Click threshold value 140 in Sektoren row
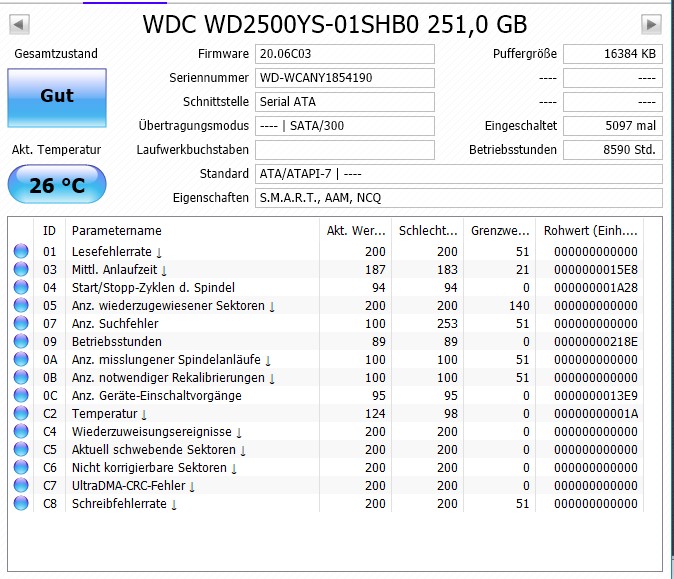Screen dimensions: 674x579 click(519, 306)
